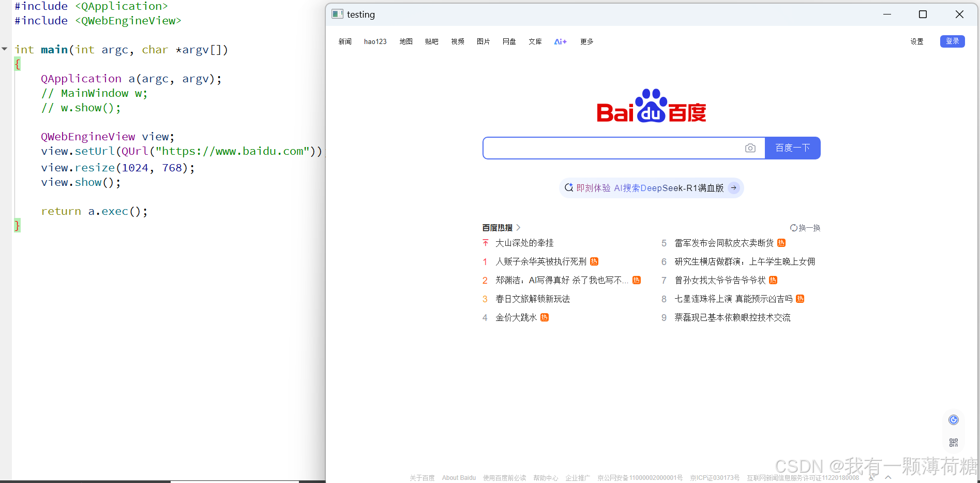Open footer link 企业推广
The image size is (980, 483).
(x=578, y=478)
